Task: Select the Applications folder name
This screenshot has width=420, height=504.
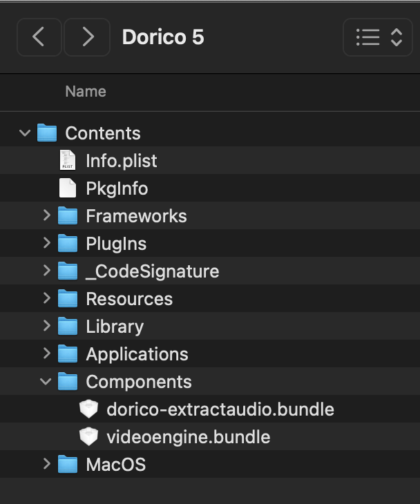Action: (137, 354)
